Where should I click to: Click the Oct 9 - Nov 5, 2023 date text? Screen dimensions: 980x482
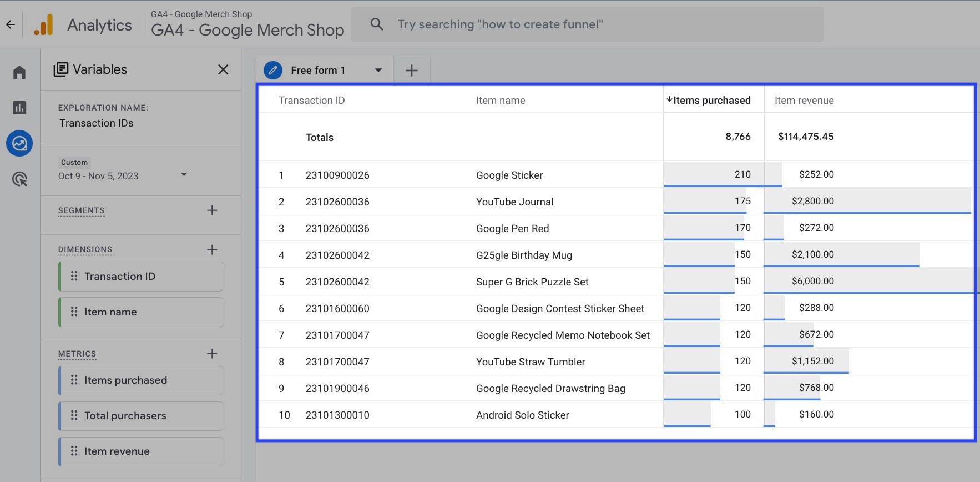coord(98,176)
